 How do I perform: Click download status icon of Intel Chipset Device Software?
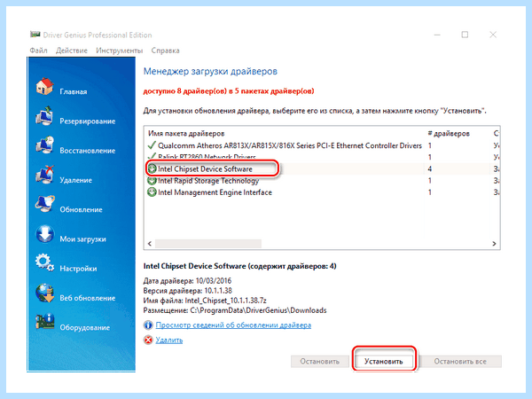152,168
